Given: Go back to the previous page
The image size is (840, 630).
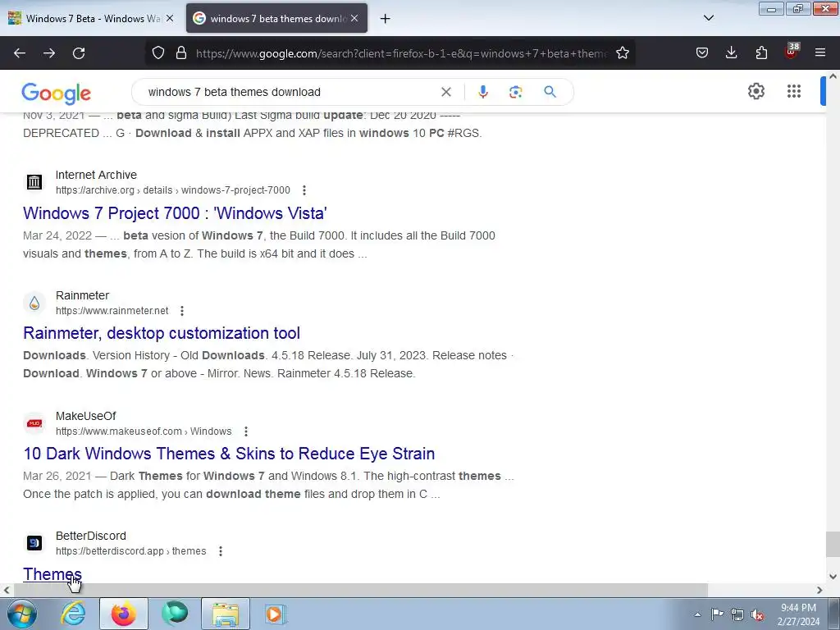Looking at the screenshot, I should pyautogui.click(x=20, y=53).
